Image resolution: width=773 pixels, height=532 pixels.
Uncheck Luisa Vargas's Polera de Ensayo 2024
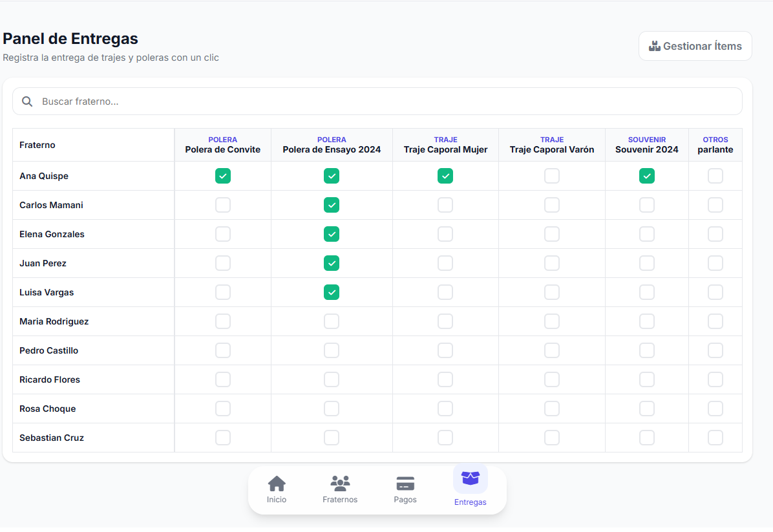(x=332, y=292)
